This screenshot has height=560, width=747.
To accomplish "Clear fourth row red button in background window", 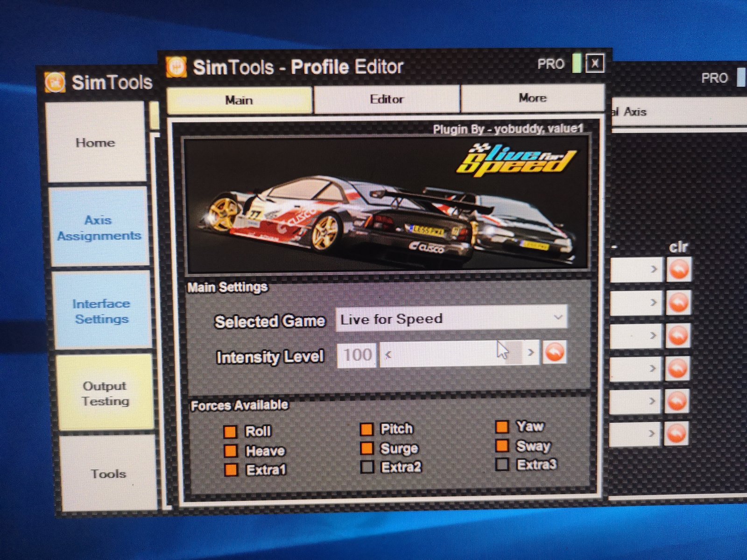I will [x=677, y=369].
